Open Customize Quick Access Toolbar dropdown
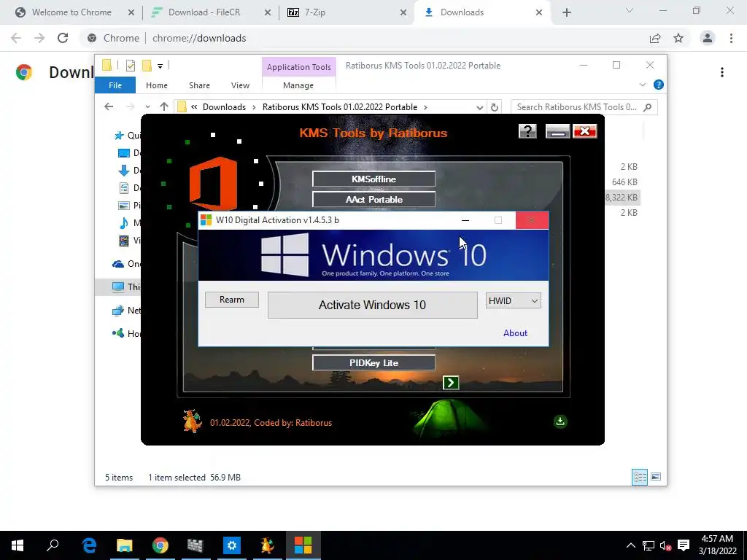The height and width of the screenshot is (560, 747). 160,66
